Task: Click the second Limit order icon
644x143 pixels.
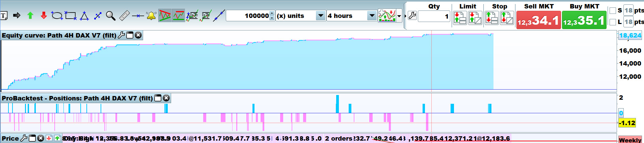Action: pos(475,18)
